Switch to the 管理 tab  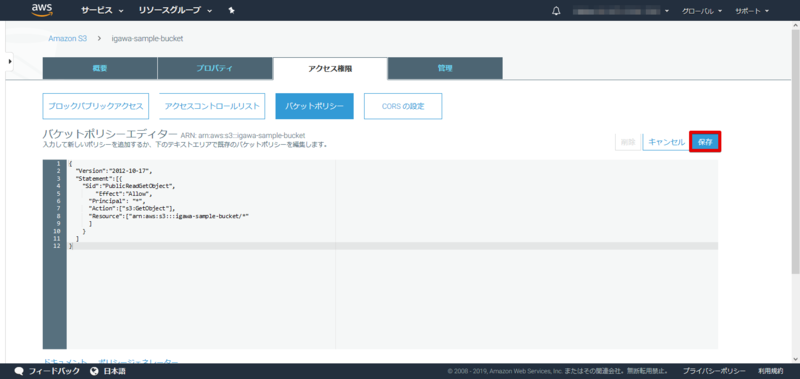445,68
